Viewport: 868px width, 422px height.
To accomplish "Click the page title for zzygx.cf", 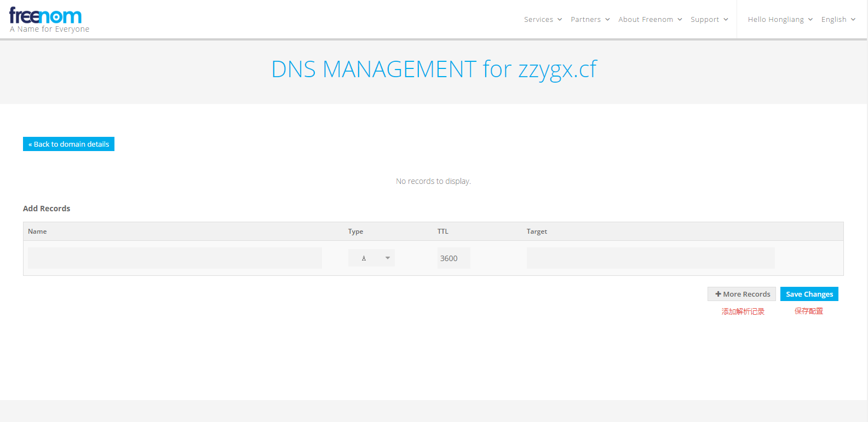I will click(x=434, y=70).
